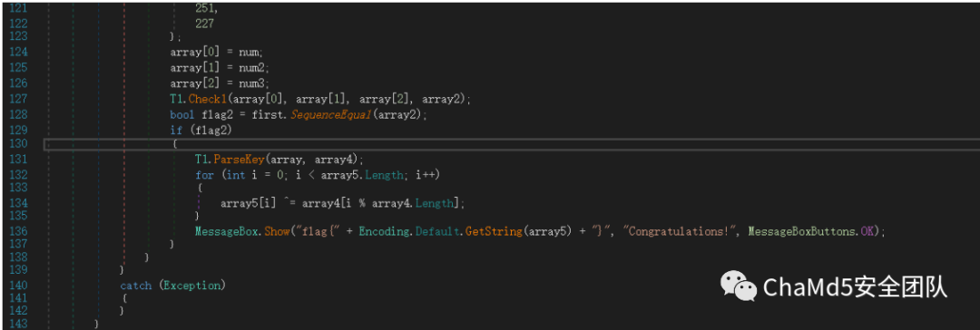Click the WeChat logo in the watermark
This screenshot has height=330, width=980.
(740, 286)
